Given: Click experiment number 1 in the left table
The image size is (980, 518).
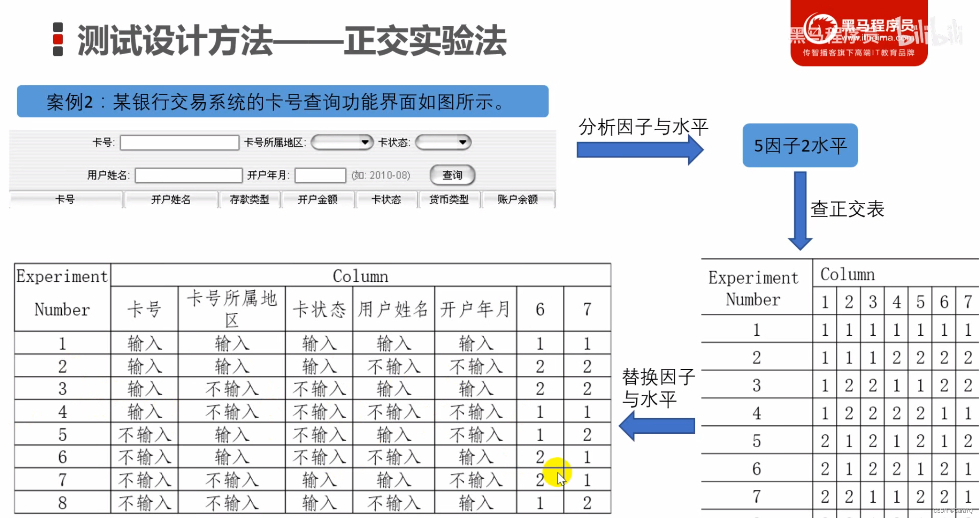Looking at the screenshot, I should tap(63, 343).
